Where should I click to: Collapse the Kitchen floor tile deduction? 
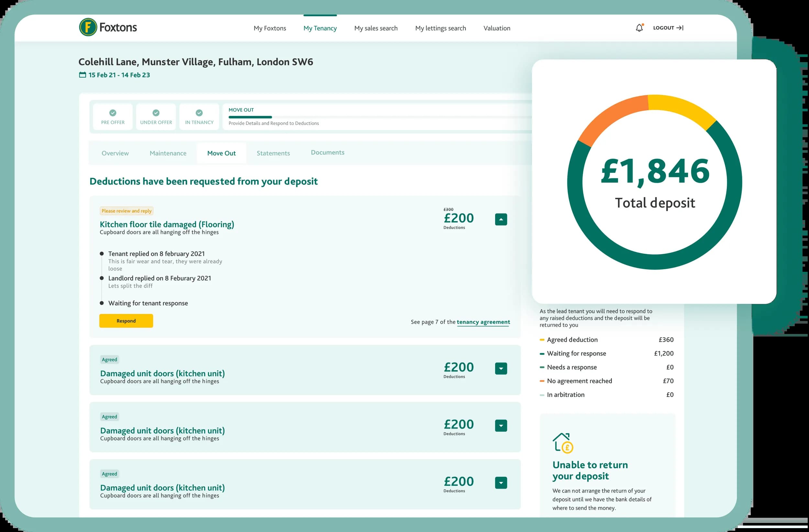tap(501, 220)
